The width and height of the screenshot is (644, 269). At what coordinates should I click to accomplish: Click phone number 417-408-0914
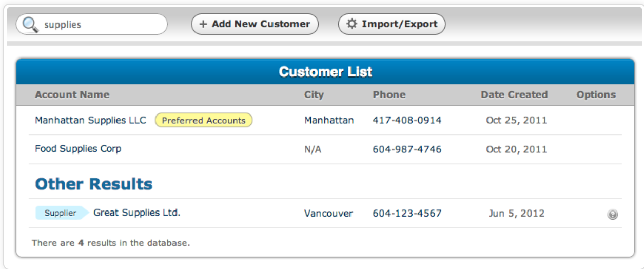click(407, 121)
